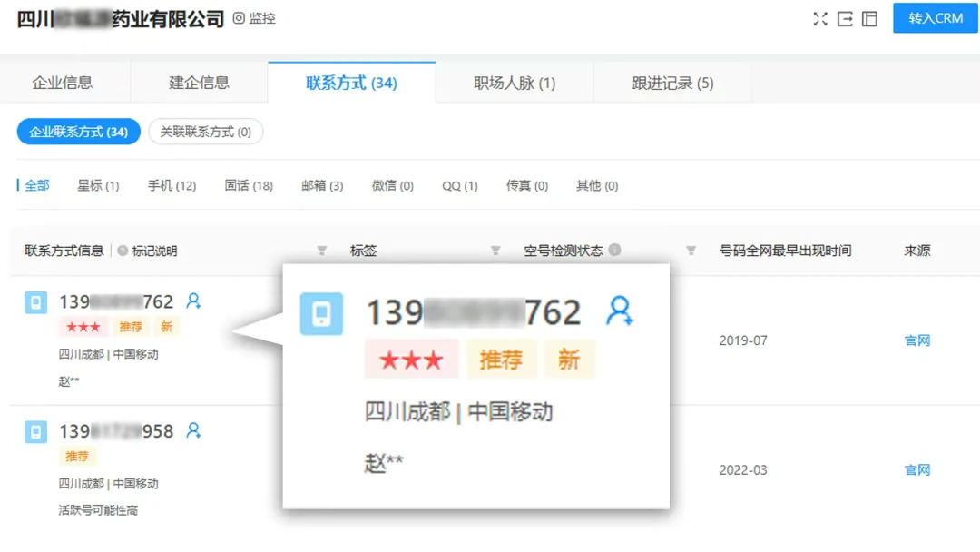Select the 星标 contact filter
The image size is (980, 552).
98,185
